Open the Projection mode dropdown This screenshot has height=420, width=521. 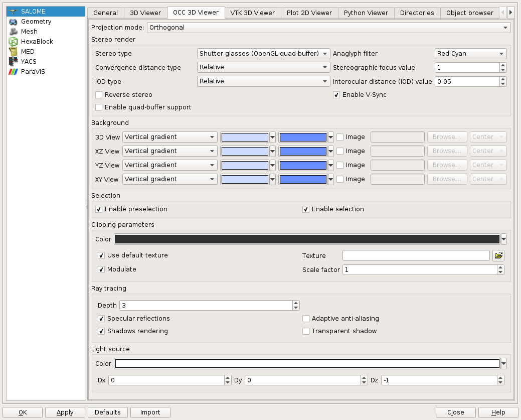point(328,28)
